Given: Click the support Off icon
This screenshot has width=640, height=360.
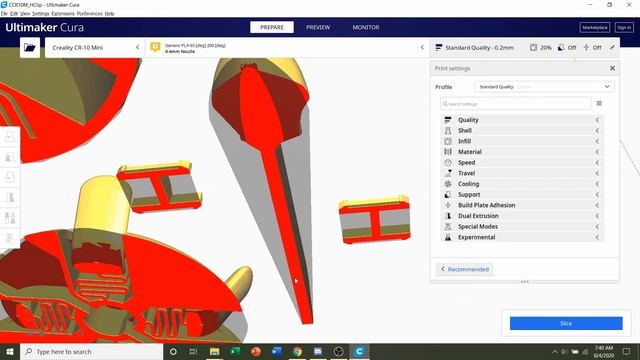Looking at the screenshot, I should [561, 47].
